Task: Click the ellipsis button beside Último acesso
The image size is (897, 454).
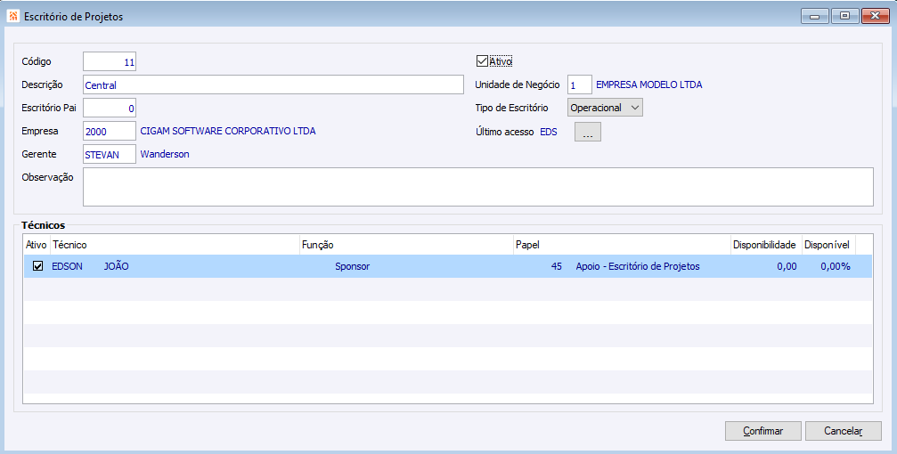Action: [x=588, y=132]
